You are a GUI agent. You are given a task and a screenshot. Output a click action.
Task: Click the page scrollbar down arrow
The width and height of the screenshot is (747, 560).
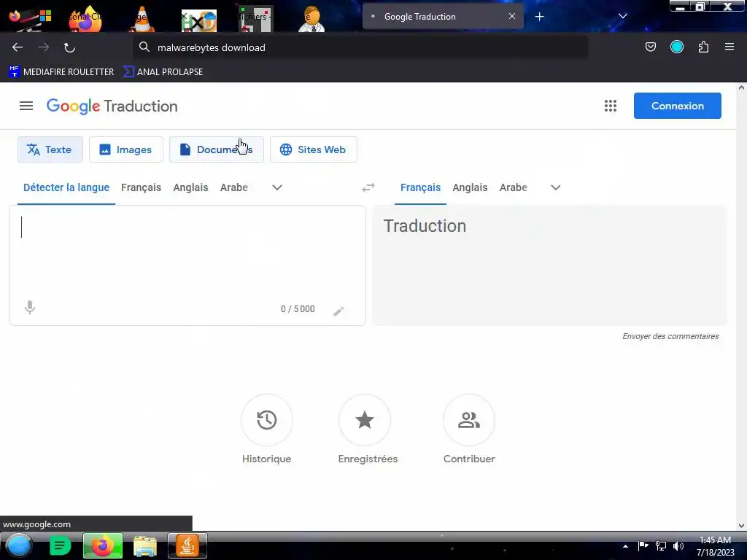tap(741, 526)
